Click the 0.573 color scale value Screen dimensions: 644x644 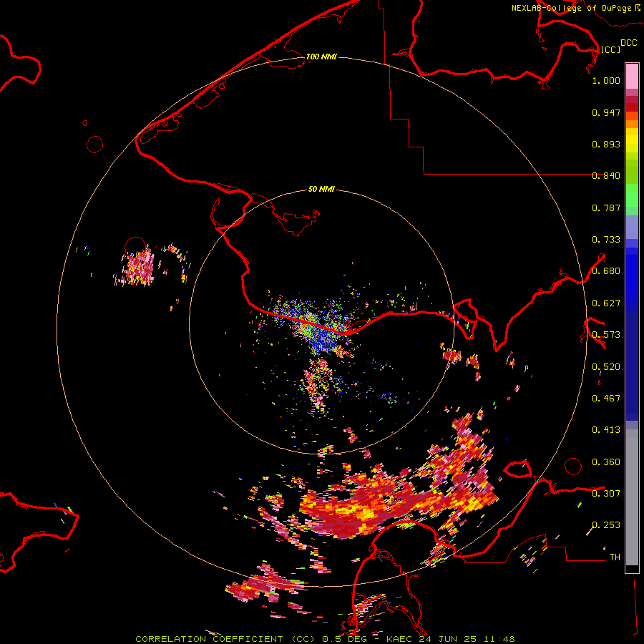click(606, 335)
